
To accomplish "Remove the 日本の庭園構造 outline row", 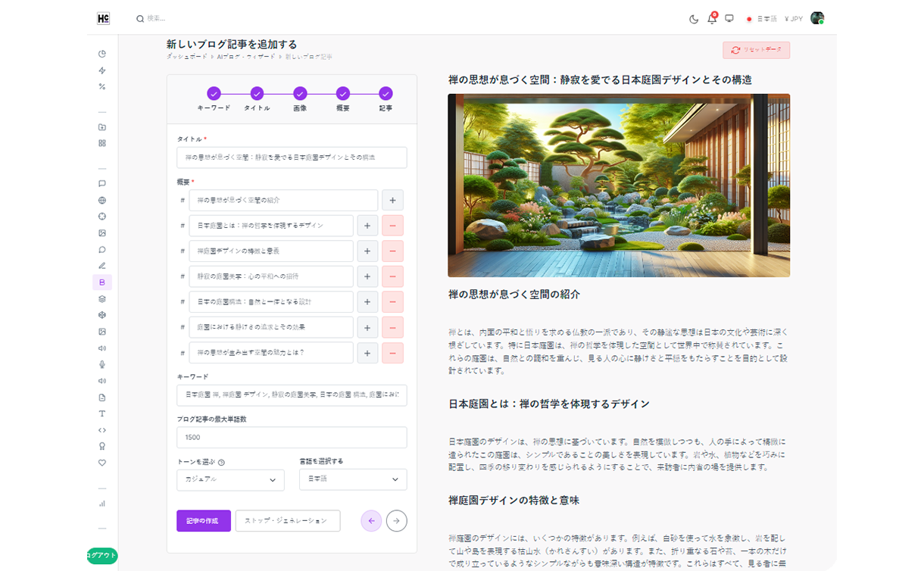I will click(x=392, y=301).
